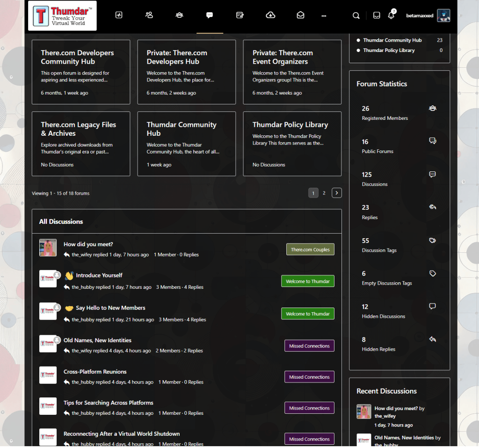Viewport: 479px width, 448px height.
Task: Click the Public Forums chat icon
Action: coord(433,141)
